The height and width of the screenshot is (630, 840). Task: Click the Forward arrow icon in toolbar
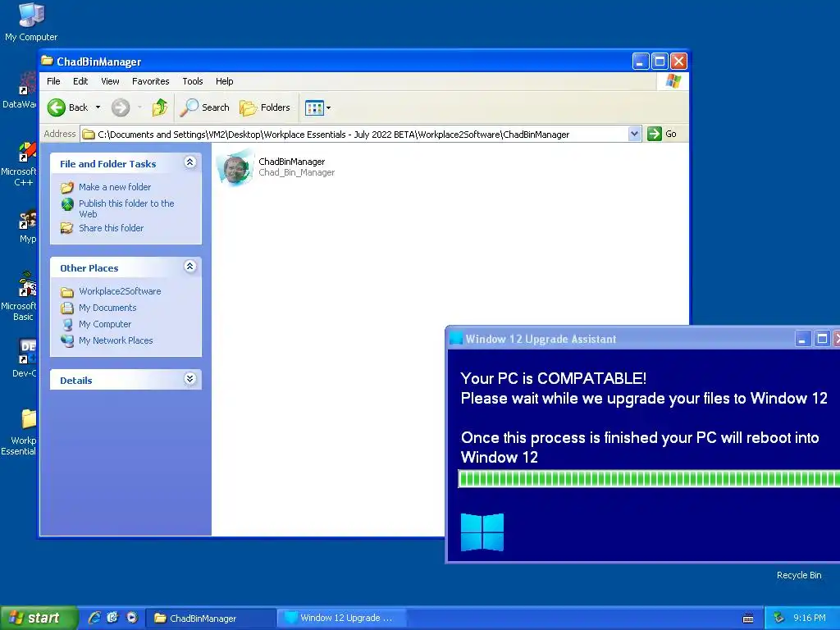(x=121, y=107)
